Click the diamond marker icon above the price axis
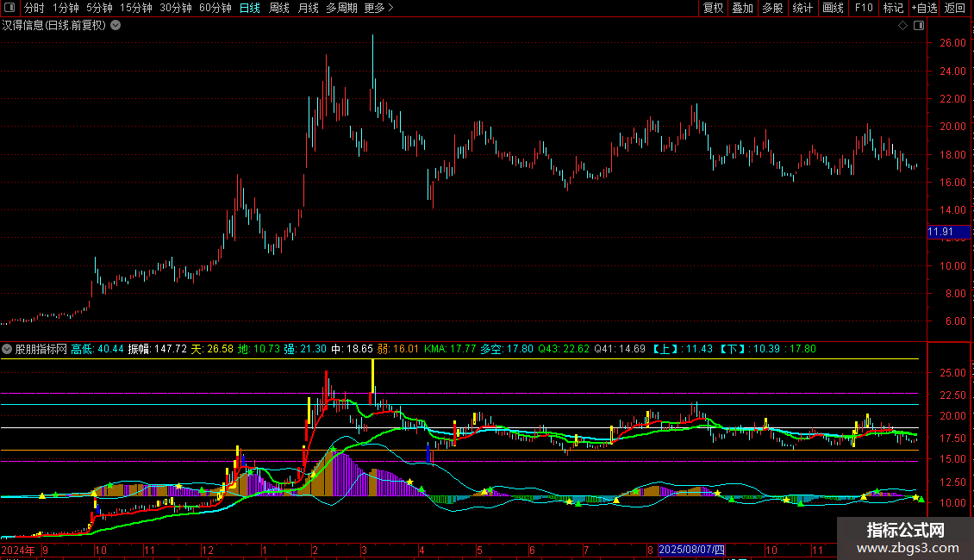The image size is (974, 560). click(902, 26)
